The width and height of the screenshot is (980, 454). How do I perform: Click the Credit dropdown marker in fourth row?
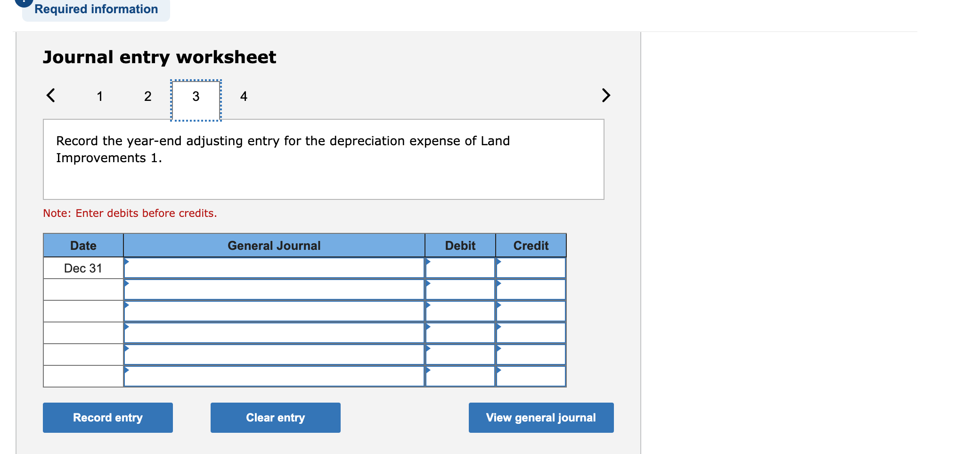point(498,327)
